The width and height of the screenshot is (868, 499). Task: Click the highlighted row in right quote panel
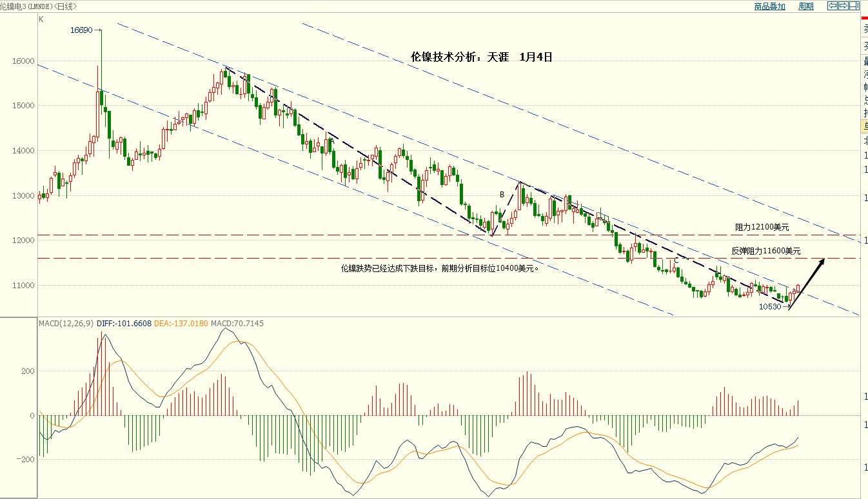[865, 126]
